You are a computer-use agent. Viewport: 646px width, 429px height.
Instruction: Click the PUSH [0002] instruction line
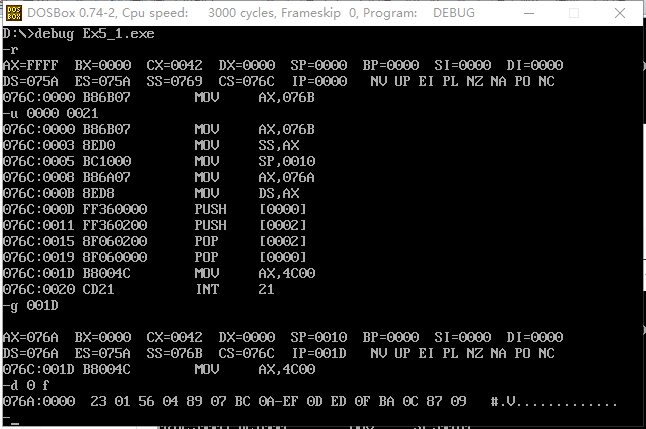155,225
